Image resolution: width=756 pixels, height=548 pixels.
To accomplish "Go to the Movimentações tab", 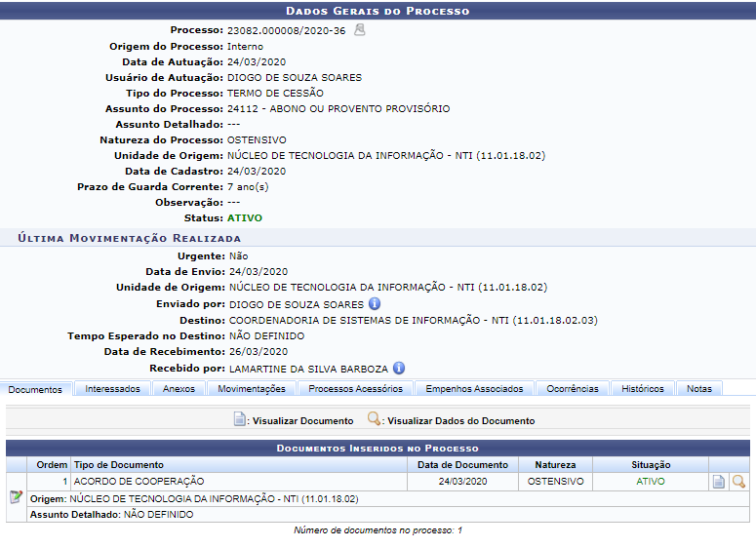I will [x=252, y=389].
